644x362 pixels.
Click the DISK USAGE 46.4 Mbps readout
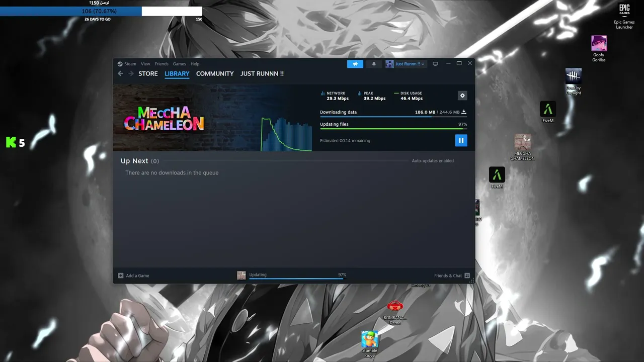coord(409,96)
